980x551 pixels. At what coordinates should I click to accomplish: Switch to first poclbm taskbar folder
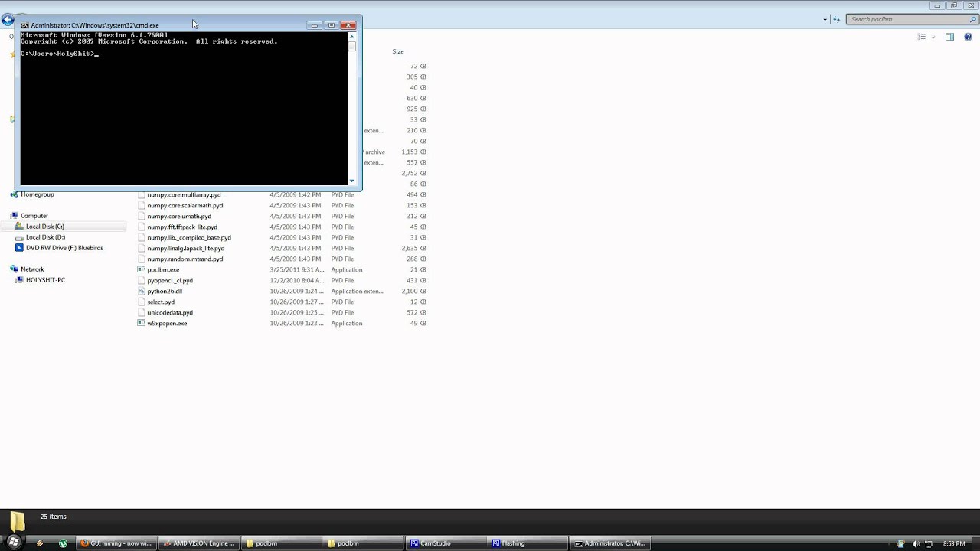point(282,543)
